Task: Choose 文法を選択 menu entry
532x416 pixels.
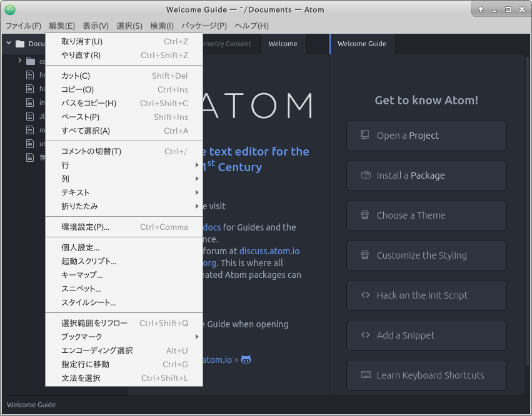Action: point(124,378)
